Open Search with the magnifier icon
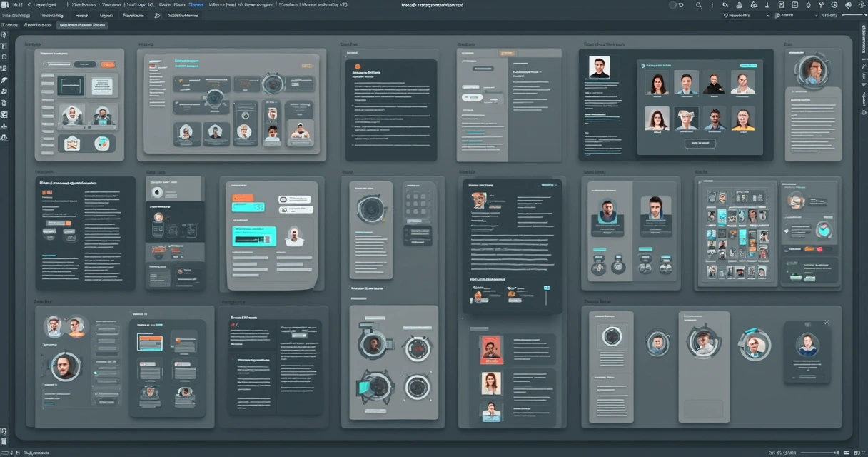868x457 pixels. pos(698,5)
